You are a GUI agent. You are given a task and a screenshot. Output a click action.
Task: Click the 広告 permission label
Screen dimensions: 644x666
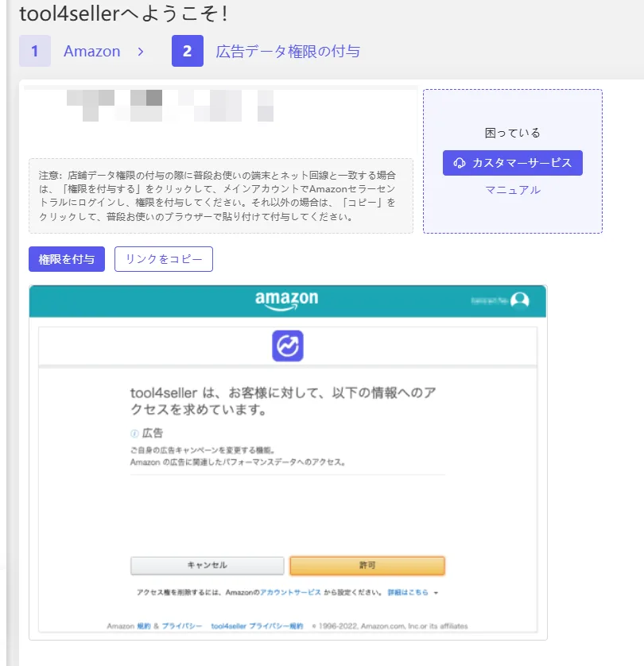pyautogui.click(x=152, y=433)
